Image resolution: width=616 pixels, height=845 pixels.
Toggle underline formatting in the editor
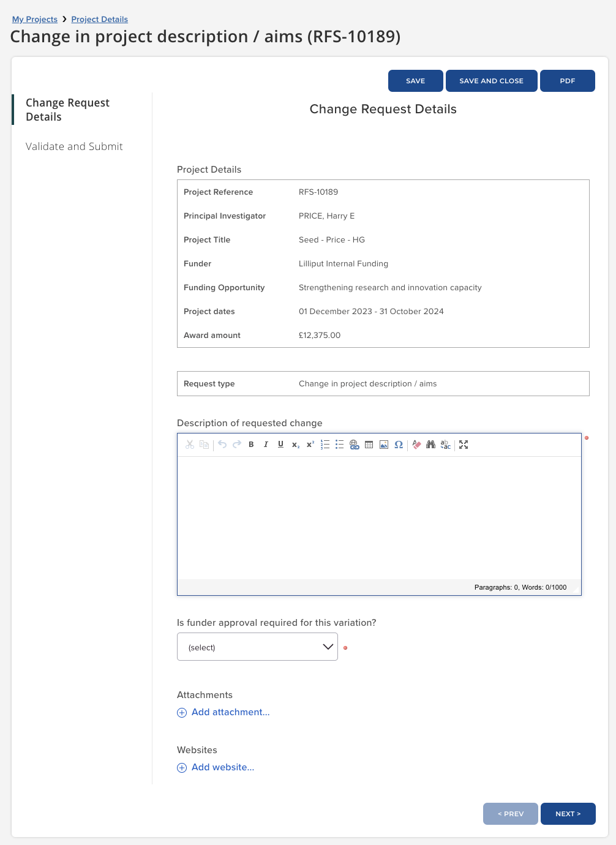280,445
